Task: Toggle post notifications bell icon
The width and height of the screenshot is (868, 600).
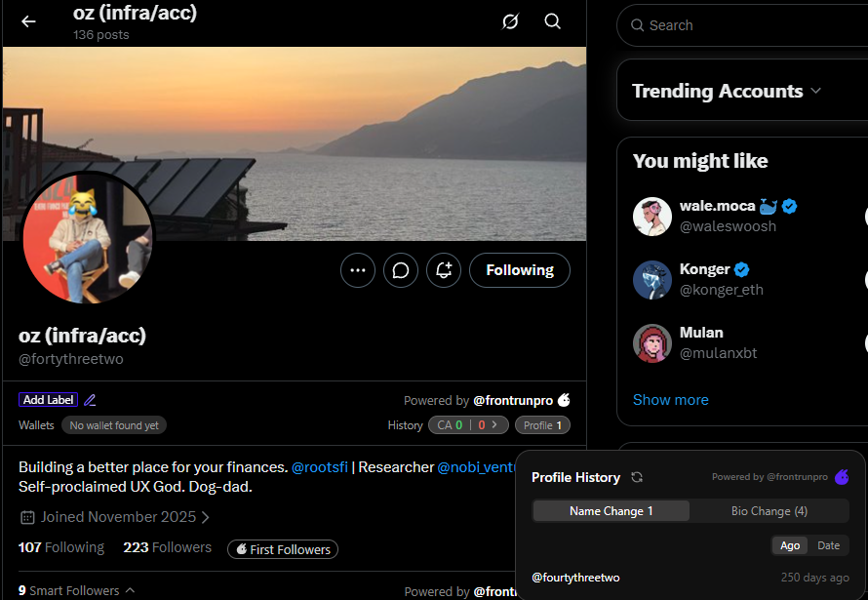Action: tap(444, 270)
